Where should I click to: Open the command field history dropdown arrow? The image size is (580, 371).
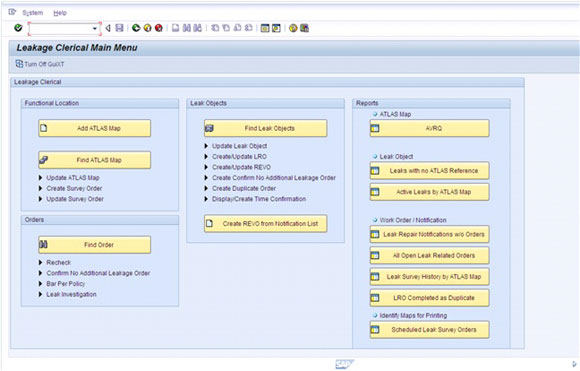pyautogui.click(x=95, y=28)
